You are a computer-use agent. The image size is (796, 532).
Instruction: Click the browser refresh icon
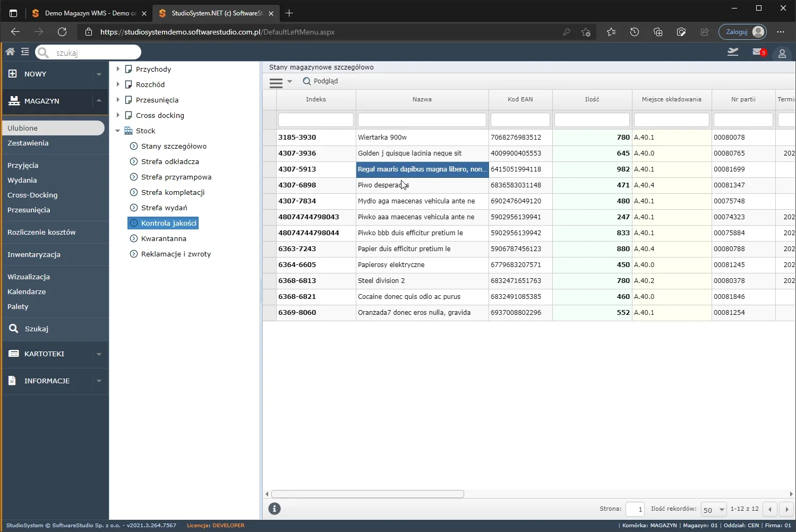click(62, 32)
